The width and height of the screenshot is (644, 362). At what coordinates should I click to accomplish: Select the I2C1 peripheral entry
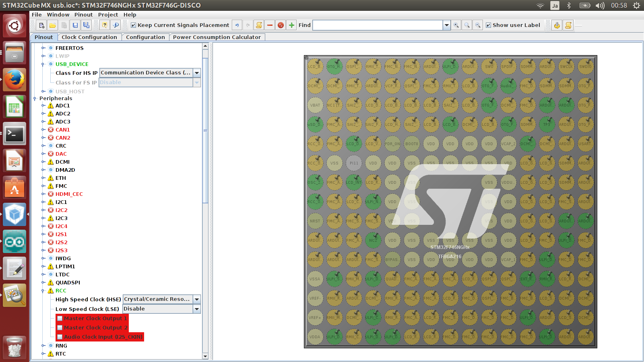pyautogui.click(x=61, y=202)
